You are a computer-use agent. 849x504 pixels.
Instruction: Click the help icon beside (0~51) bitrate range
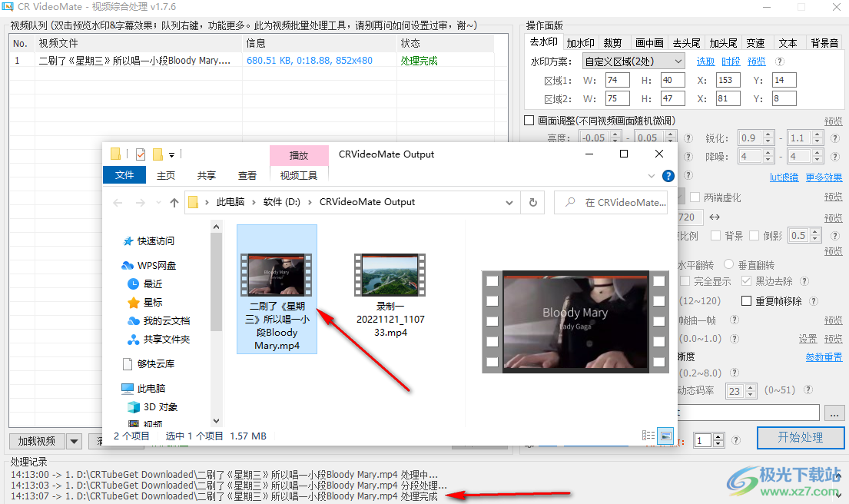tap(808, 390)
